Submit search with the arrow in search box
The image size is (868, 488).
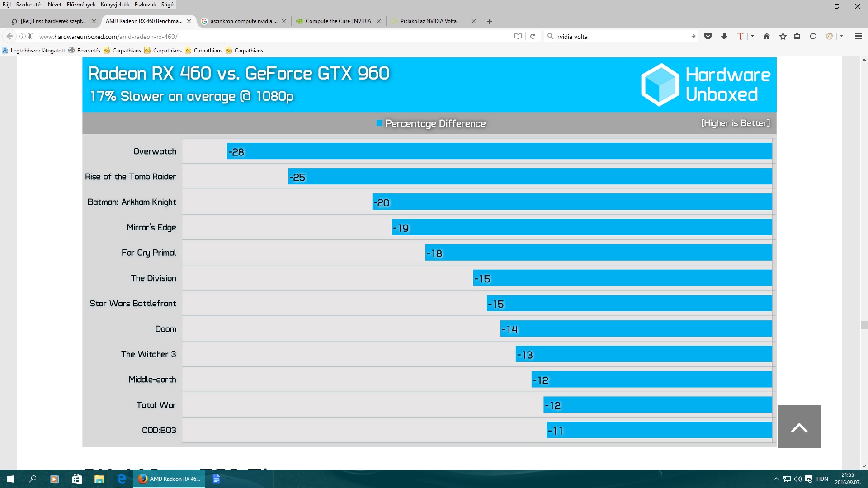[693, 36]
